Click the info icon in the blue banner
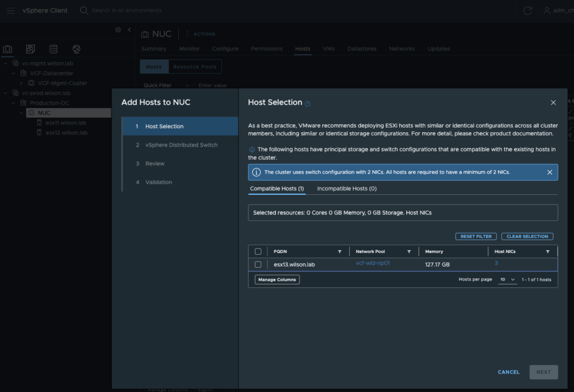574x392 pixels. 256,172
